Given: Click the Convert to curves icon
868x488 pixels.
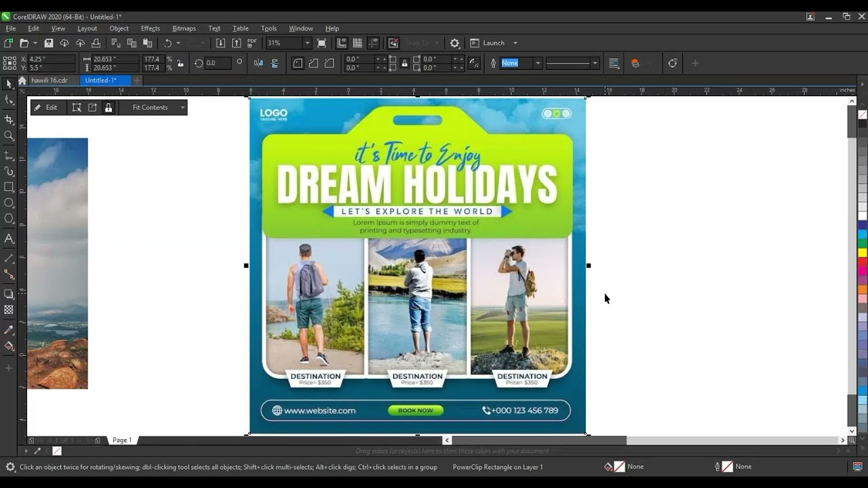Looking at the screenshot, I should click(x=672, y=63).
